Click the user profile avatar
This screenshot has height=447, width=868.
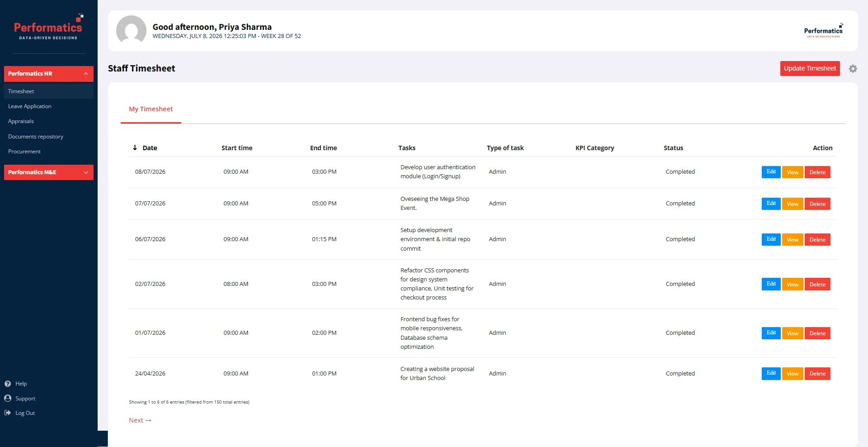point(131,30)
